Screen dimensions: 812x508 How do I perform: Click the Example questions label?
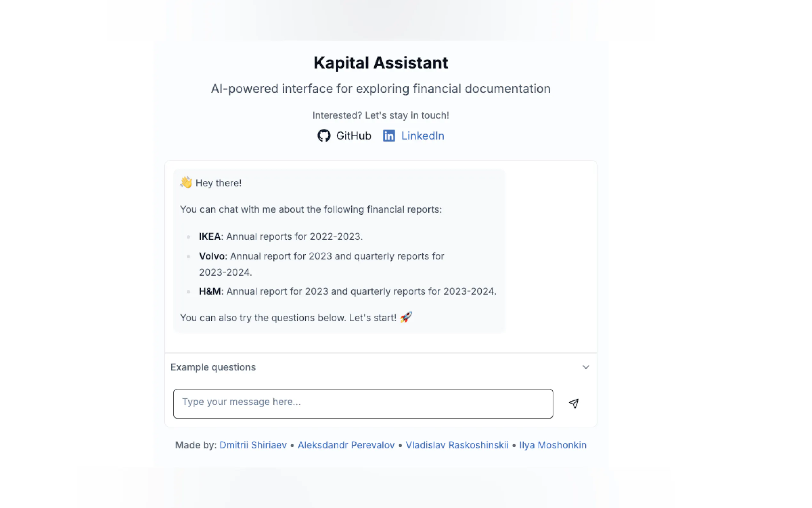(x=213, y=367)
